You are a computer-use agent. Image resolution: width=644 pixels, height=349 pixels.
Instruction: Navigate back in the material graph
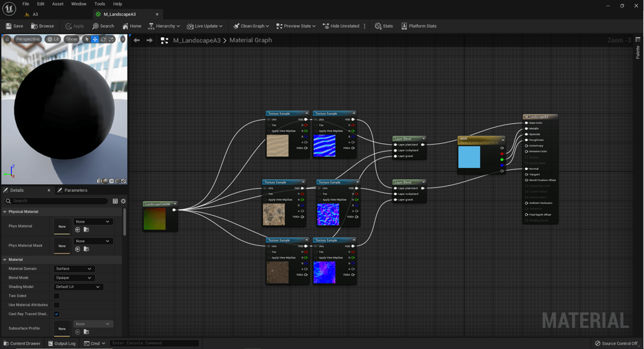[x=136, y=40]
